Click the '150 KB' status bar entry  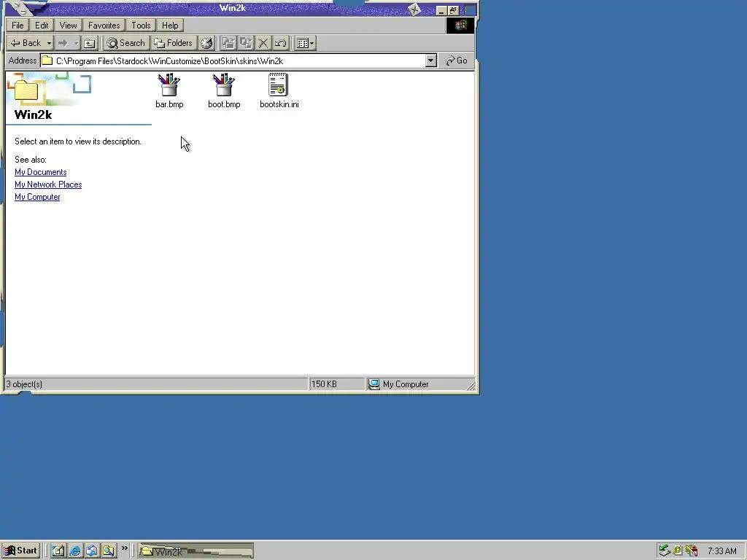click(324, 384)
